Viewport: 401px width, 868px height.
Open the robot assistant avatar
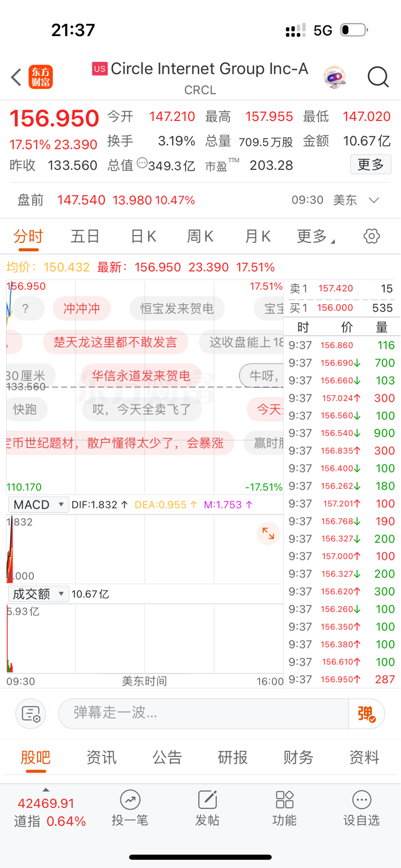point(334,77)
